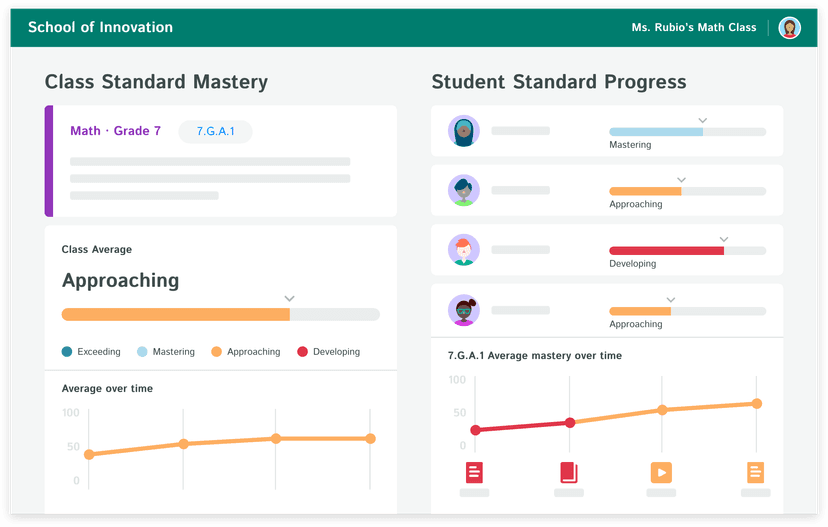Select the Mastering student wearing hijab avatar
The image size is (828, 527).
point(464,131)
